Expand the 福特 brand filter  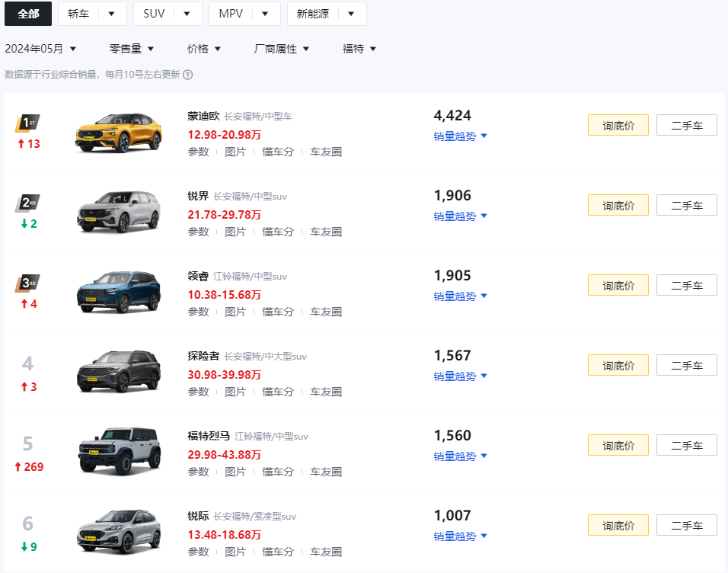point(359,49)
